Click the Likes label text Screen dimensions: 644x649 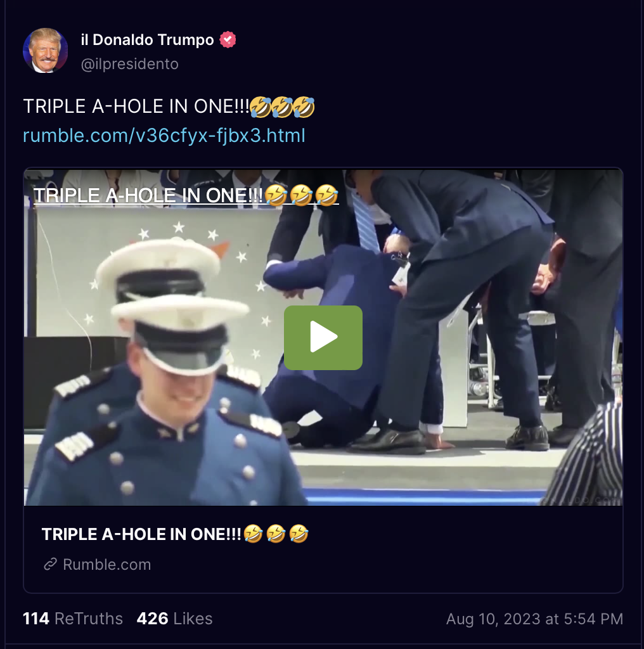click(x=193, y=619)
